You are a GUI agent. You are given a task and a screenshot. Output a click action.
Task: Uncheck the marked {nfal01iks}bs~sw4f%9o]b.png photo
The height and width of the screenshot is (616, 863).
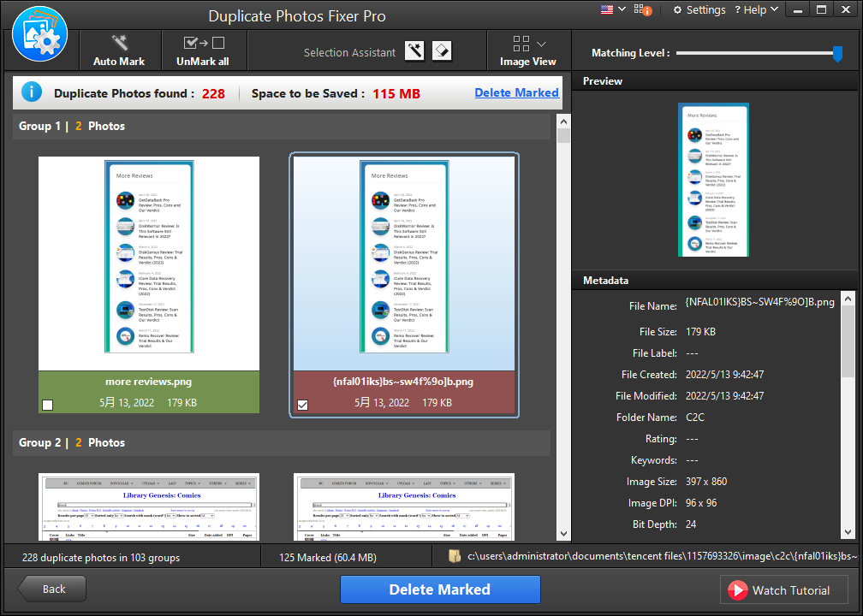[x=302, y=404]
